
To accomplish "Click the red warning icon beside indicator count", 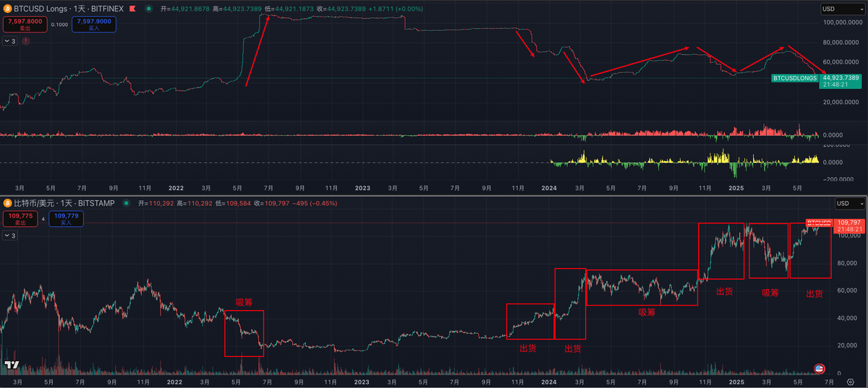I will 26,41.
